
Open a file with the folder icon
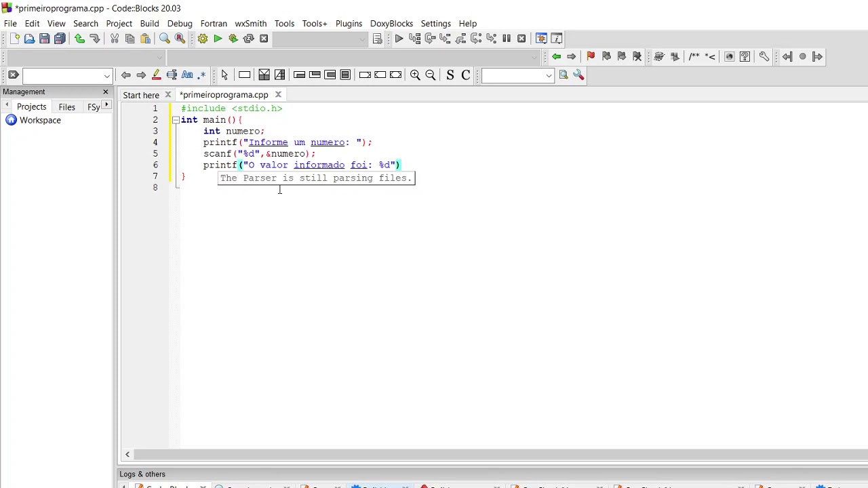[29, 39]
